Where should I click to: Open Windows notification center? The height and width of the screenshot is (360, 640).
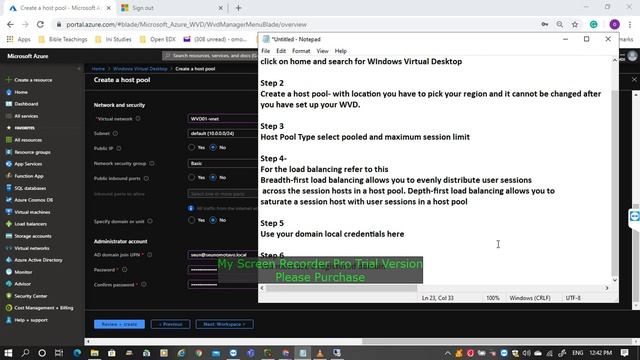tap(624, 353)
